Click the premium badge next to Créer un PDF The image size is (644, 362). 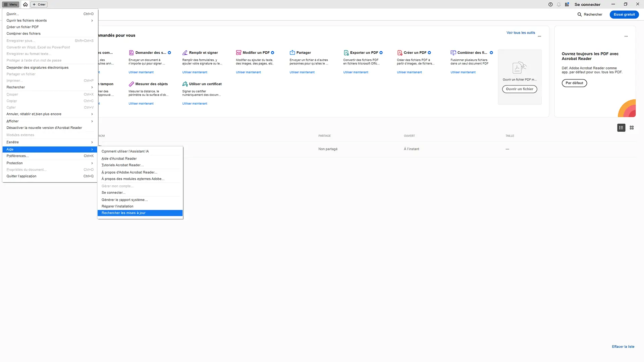pyautogui.click(x=429, y=53)
